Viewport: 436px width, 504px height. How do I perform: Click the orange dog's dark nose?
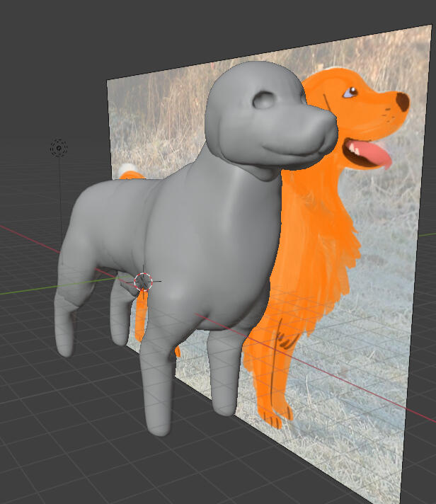[x=402, y=101]
